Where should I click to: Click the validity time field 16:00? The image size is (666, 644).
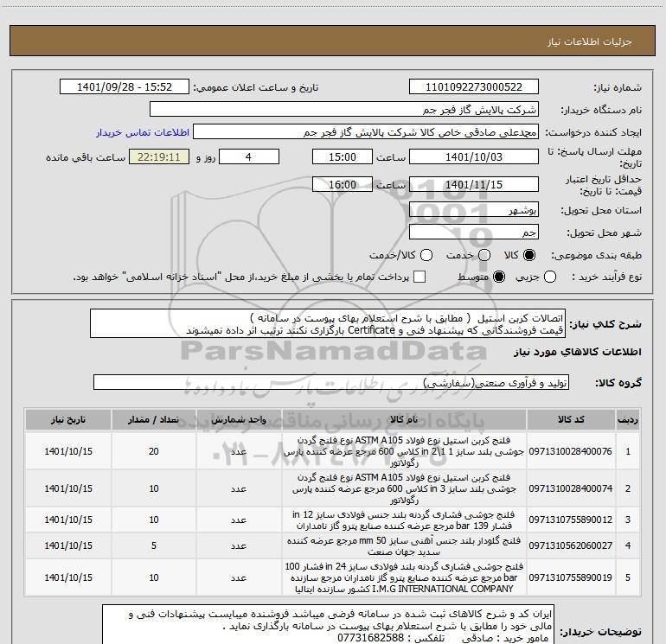point(343,185)
